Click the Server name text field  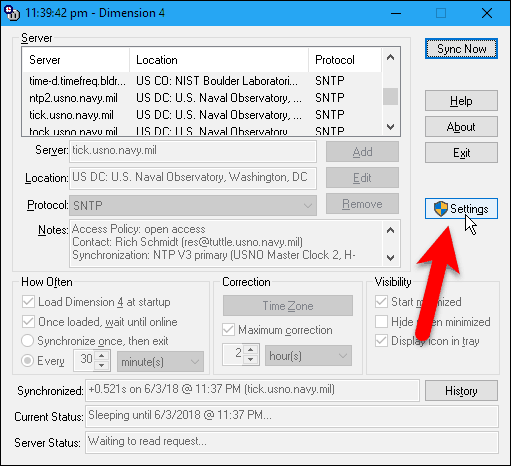(193, 151)
